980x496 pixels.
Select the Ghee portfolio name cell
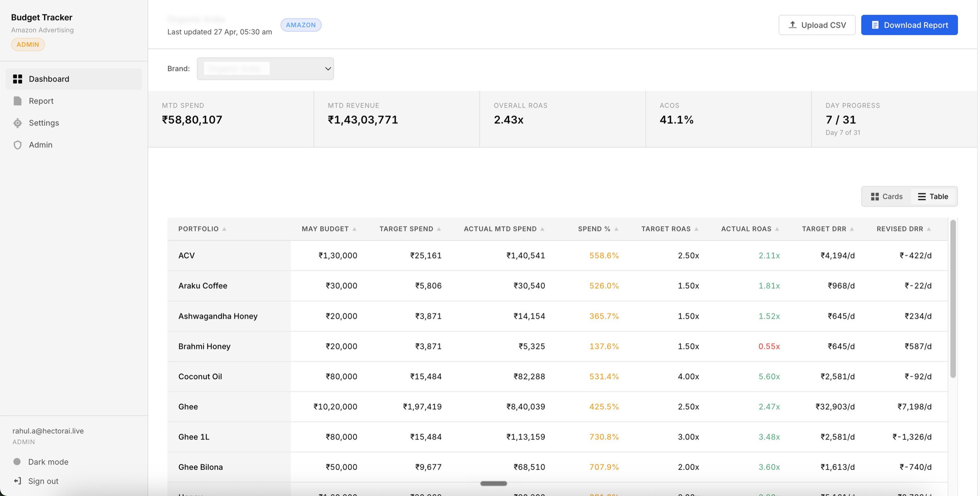(229, 407)
